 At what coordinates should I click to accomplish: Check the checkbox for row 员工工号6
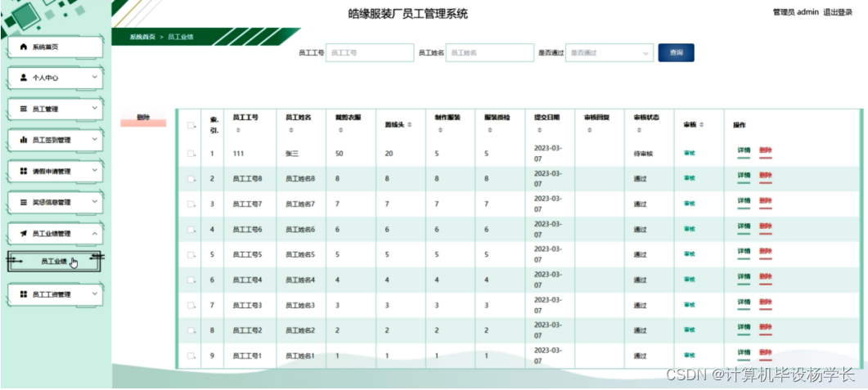click(191, 230)
